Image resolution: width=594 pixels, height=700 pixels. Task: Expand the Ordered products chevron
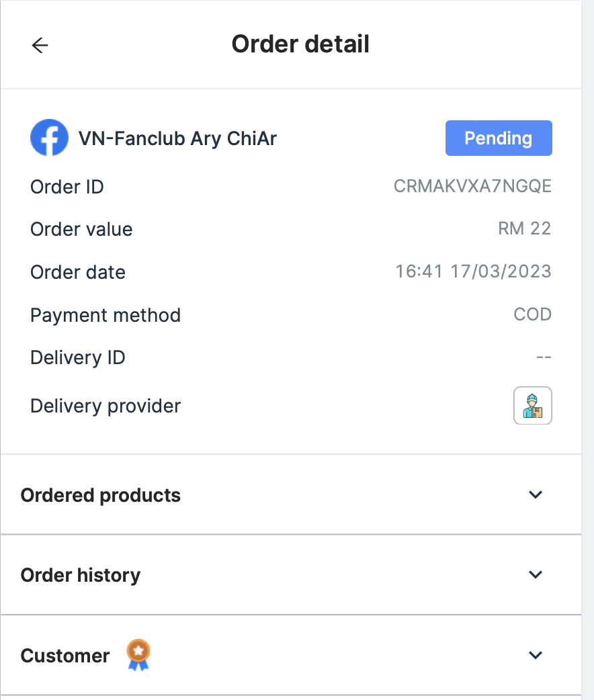coord(535,495)
